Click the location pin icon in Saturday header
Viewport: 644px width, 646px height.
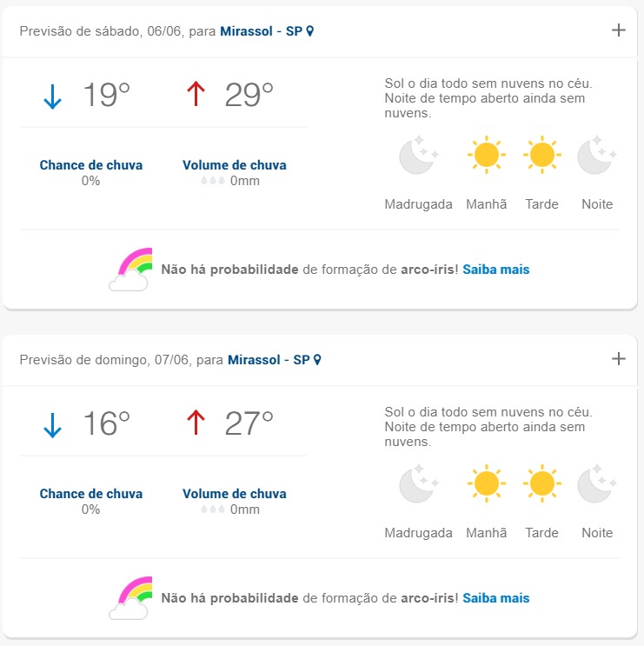310,31
